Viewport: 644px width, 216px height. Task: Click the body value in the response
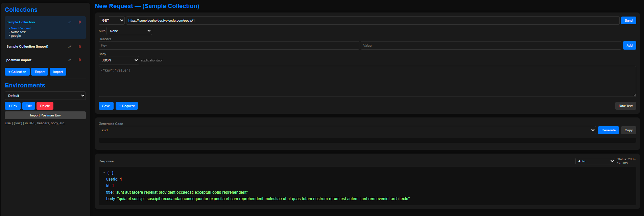(x=264, y=199)
